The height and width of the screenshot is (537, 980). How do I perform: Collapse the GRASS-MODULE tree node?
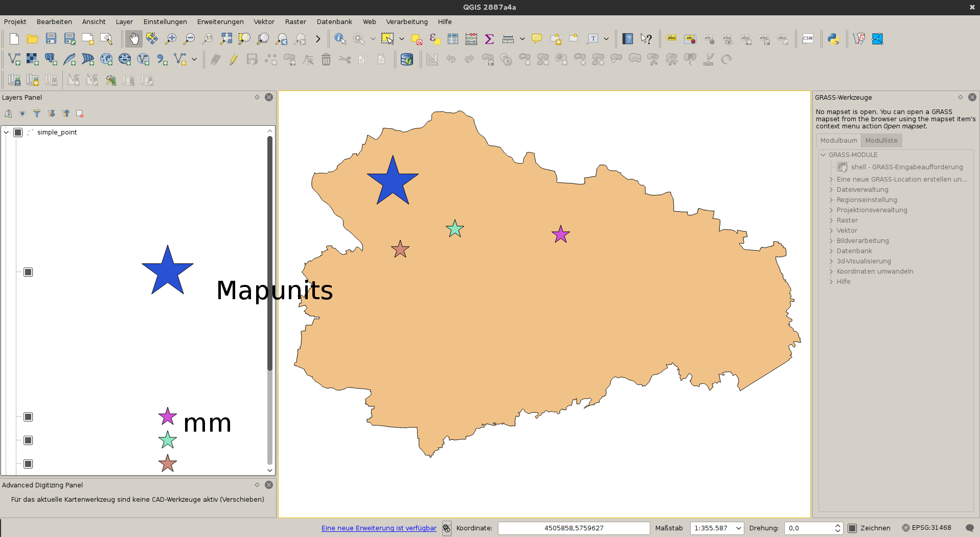click(x=823, y=154)
